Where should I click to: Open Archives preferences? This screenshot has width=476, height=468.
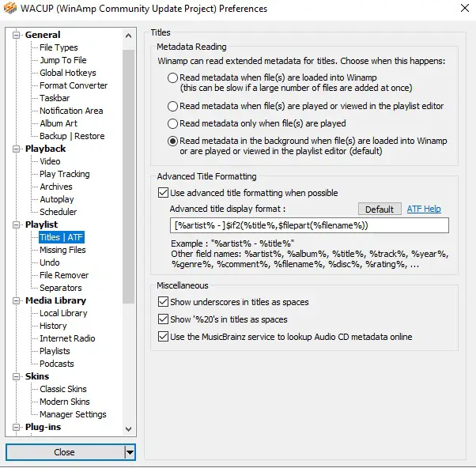[56, 187]
